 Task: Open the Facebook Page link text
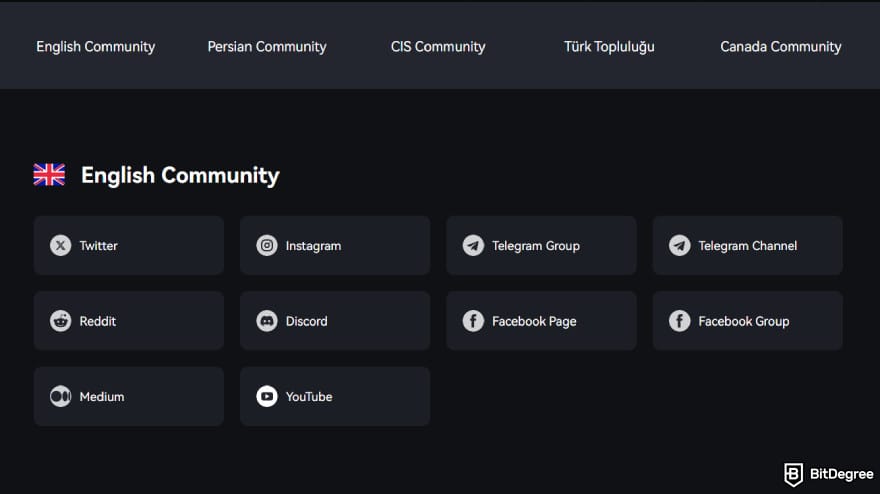click(x=534, y=321)
